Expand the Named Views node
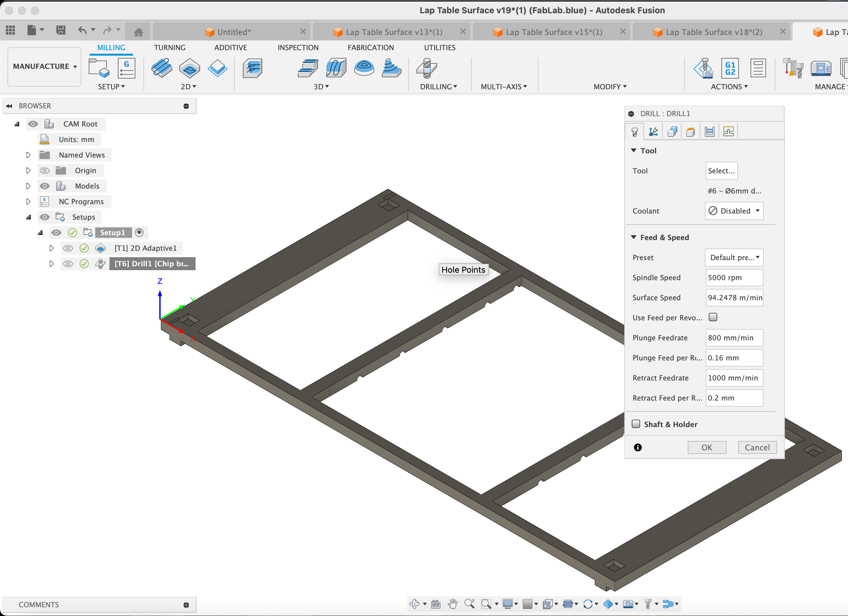The width and height of the screenshot is (848, 616). pos(28,155)
